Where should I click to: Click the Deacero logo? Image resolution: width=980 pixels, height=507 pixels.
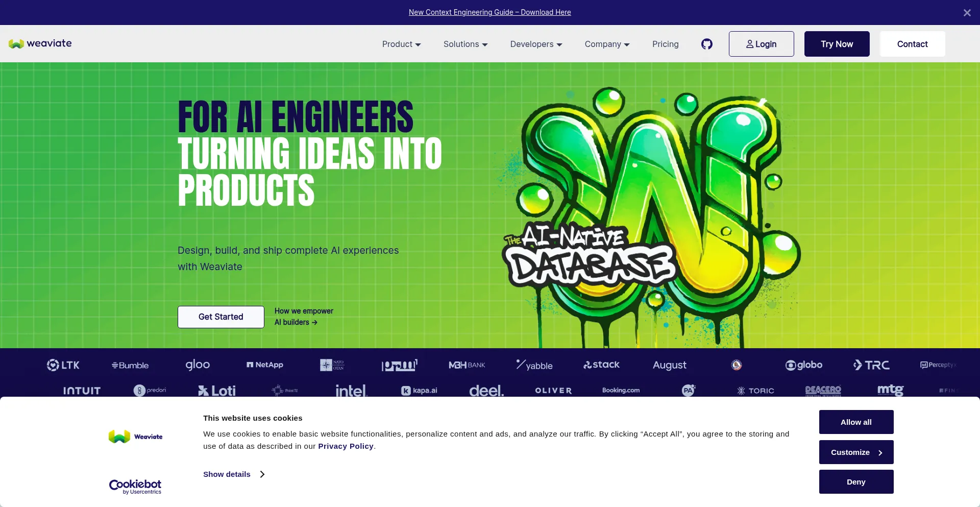(x=823, y=391)
